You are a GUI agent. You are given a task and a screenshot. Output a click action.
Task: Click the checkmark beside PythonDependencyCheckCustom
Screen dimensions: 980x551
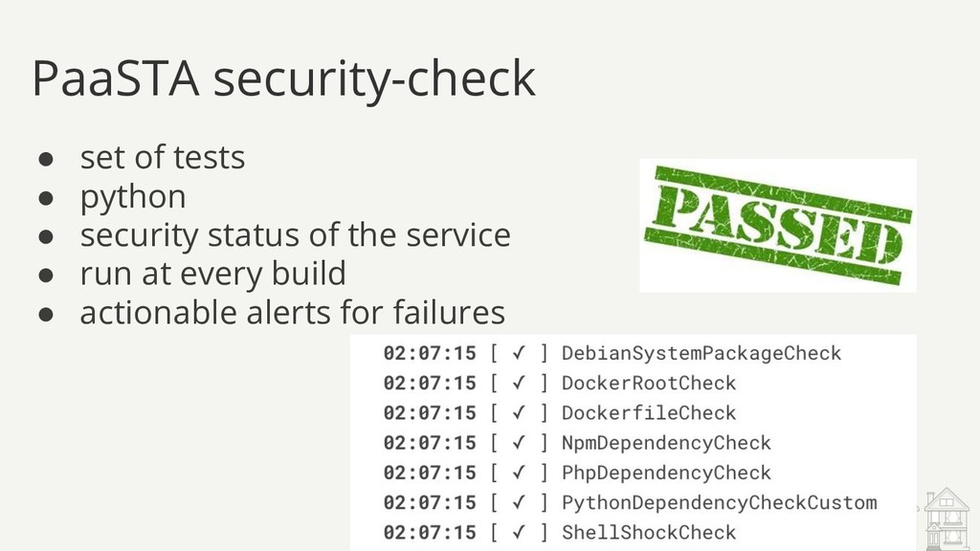[518, 502]
